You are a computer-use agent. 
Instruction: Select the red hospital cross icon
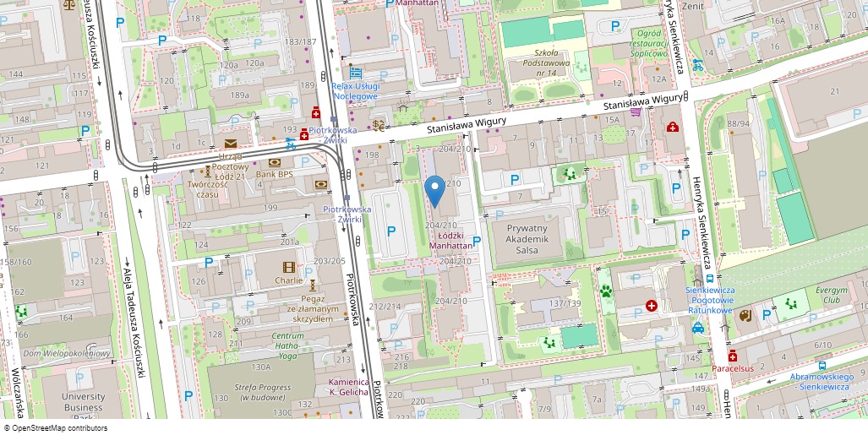(x=651, y=306)
